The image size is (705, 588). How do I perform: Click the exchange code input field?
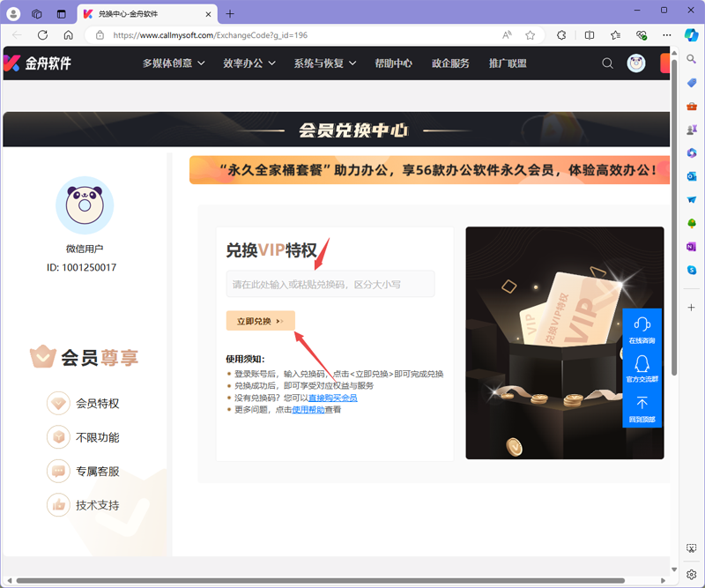[330, 283]
